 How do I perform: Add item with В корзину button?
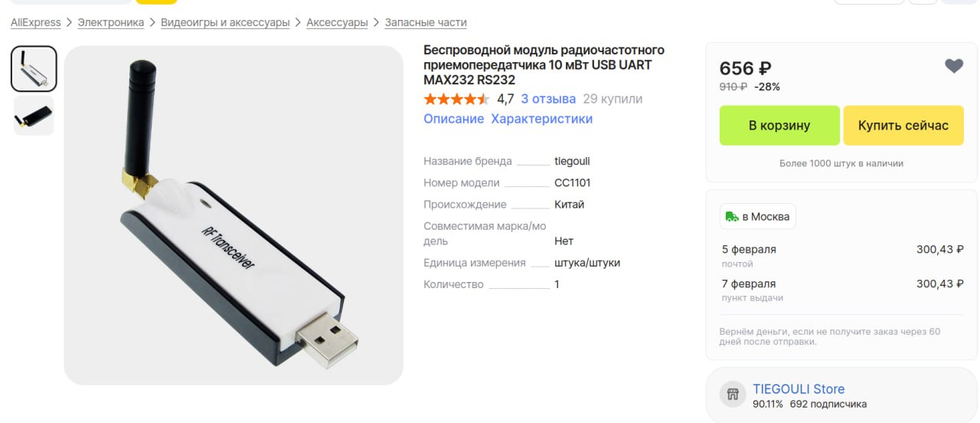(779, 126)
